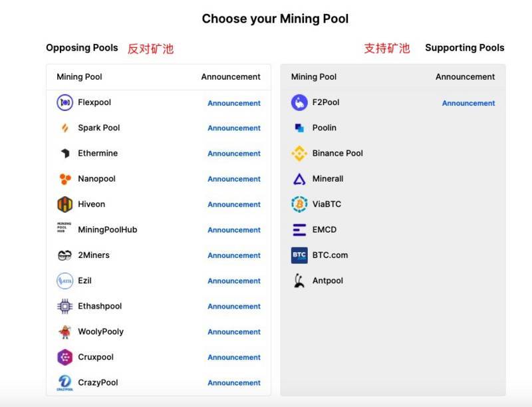Open the Ethermine Announcement link
The image size is (532, 407).
tap(233, 154)
